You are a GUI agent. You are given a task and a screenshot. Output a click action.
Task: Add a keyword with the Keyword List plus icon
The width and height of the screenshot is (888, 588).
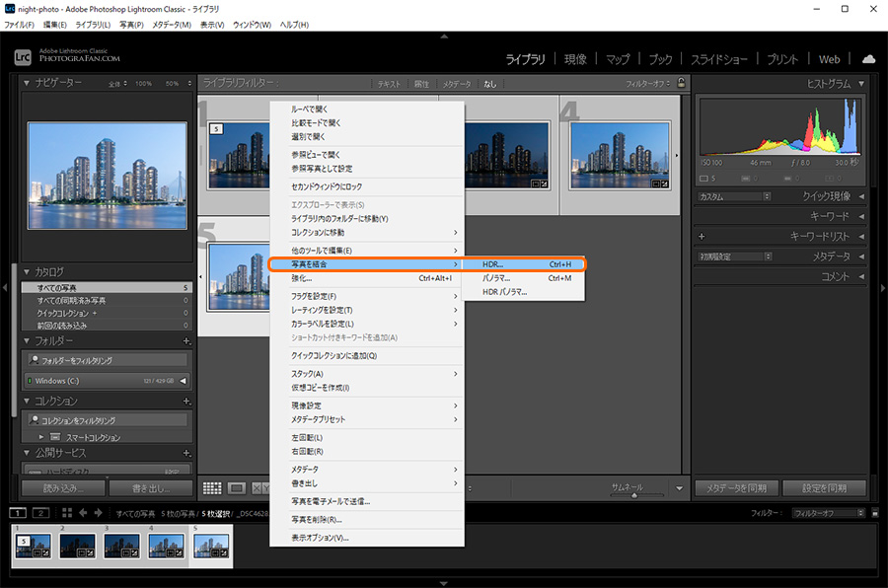point(702,236)
